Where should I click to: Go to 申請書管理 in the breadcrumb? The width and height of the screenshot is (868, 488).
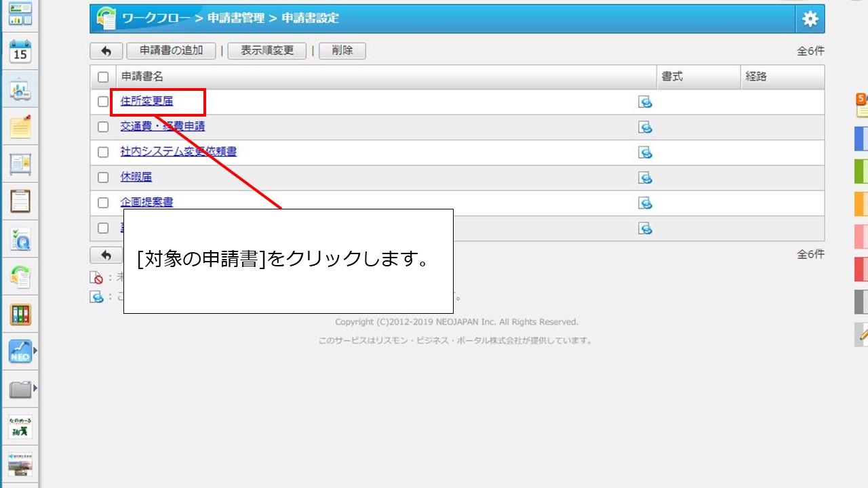tap(236, 18)
